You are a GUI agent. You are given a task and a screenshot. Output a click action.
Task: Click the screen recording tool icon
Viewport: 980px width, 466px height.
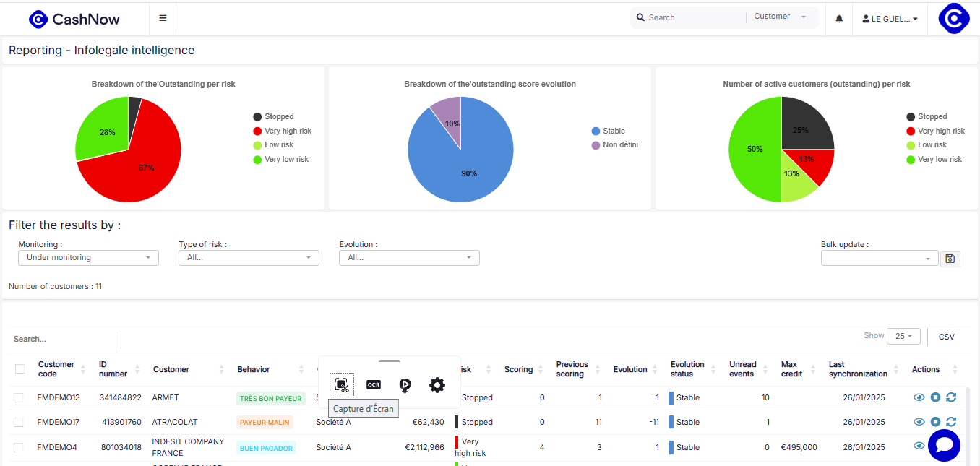[x=405, y=385]
